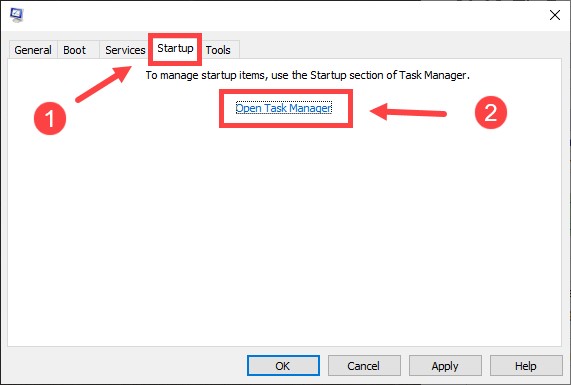
Task: Click the gray area left of OK button
Action: click(124, 365)
